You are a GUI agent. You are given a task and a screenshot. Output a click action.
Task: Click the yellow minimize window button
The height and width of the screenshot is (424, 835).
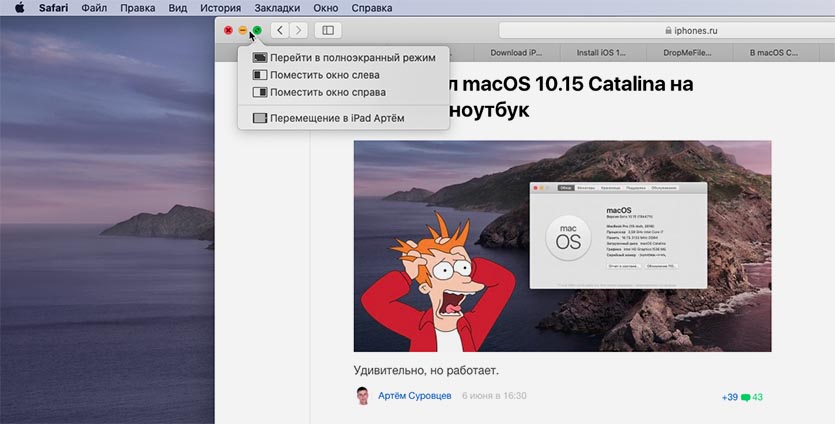pos(243,31)
